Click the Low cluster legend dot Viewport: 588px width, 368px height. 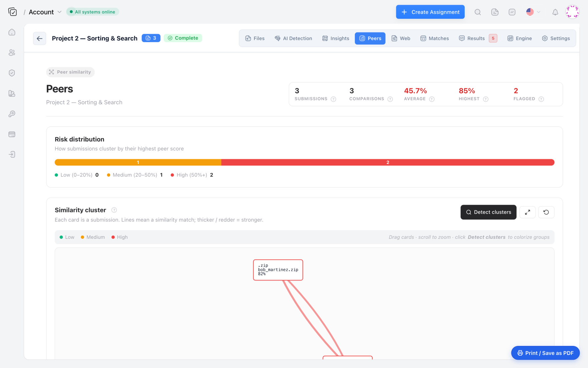[61, 237]
